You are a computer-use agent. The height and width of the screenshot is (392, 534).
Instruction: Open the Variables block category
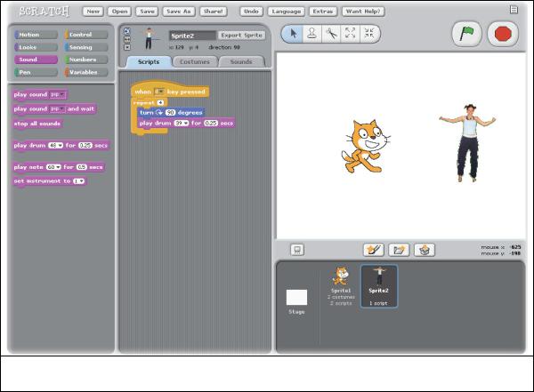click(86, 72)
